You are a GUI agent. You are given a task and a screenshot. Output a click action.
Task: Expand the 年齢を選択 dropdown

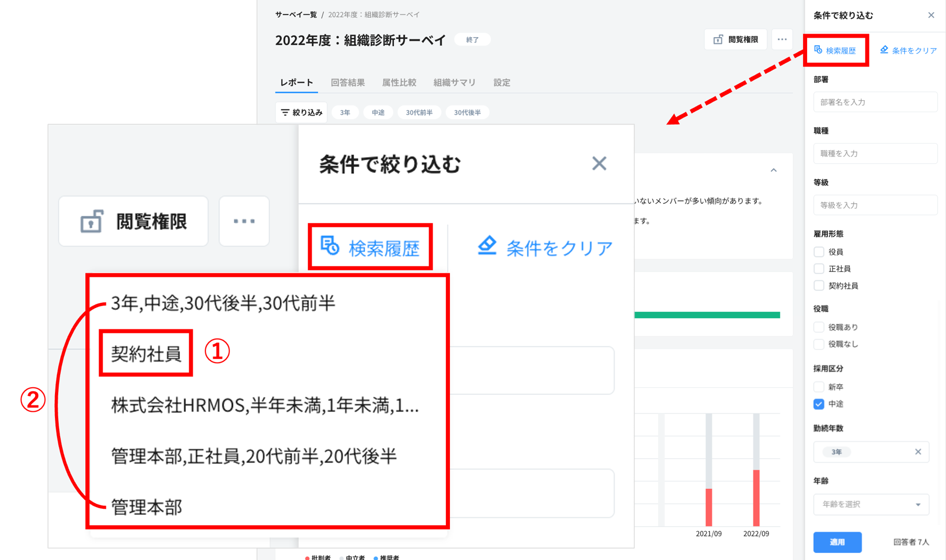(x=871, y=504)
